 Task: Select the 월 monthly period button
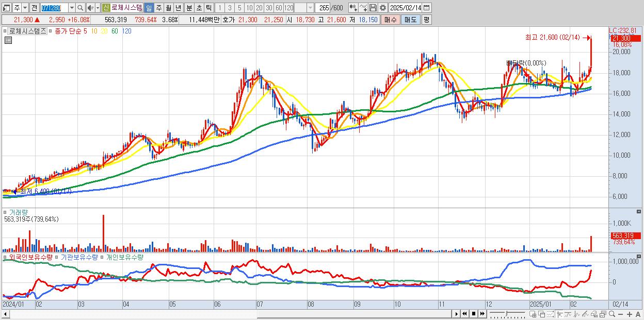168,8
